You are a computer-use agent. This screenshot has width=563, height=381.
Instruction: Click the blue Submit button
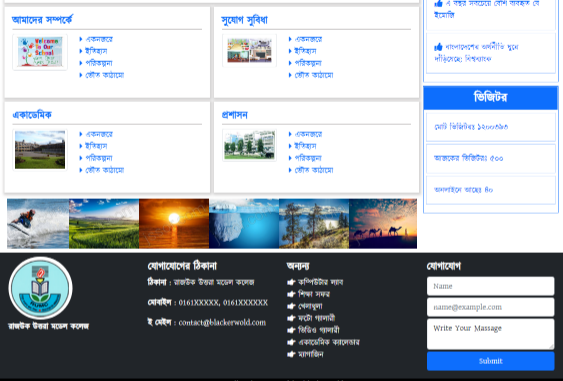[490, 361]
